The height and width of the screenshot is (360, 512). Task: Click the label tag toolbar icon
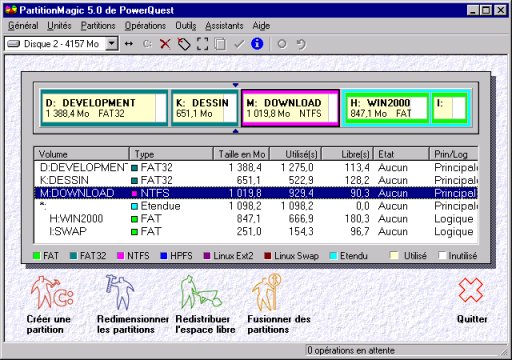[184, 44]
